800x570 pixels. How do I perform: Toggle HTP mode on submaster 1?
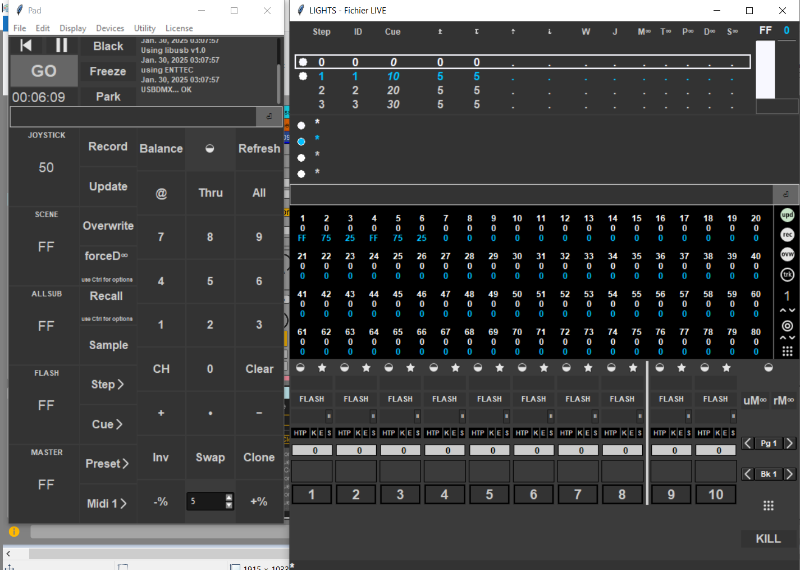[301, 433]
